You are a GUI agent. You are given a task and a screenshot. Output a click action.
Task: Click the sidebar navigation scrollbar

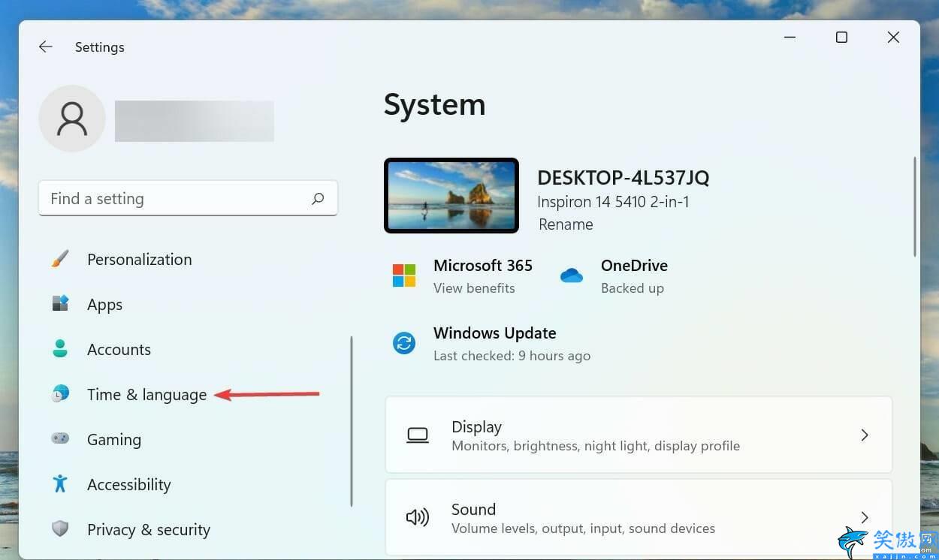(x=351, y=421)
